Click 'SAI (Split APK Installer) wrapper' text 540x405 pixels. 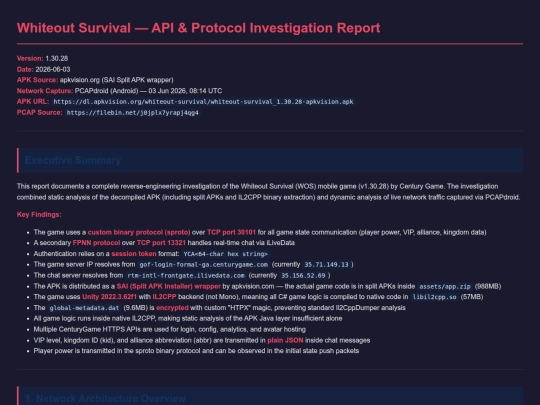pos(168,287)
